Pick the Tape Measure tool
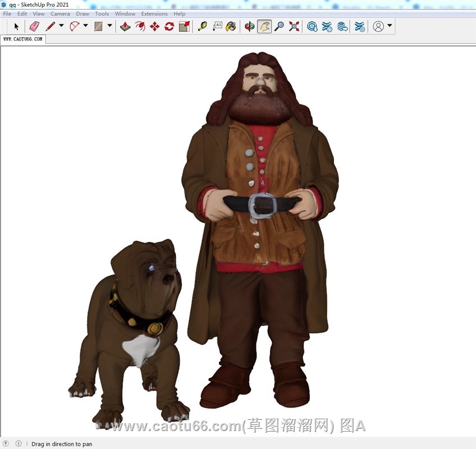 [x=203, y=26]
